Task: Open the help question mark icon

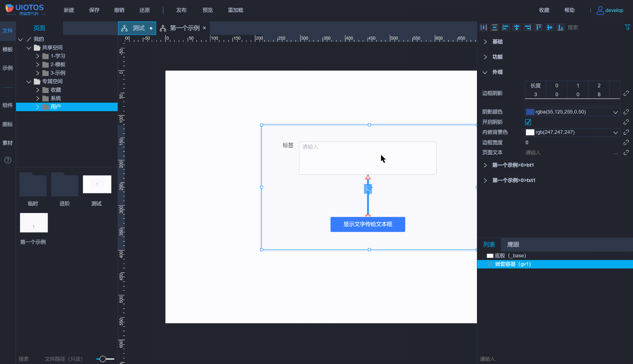Action: click(x=8, y=160)
